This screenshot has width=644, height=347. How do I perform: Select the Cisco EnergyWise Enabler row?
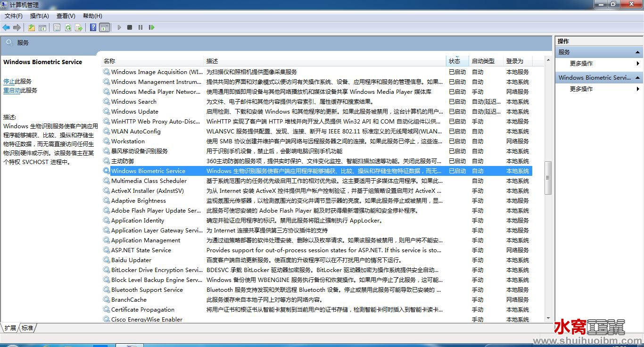click(x=317, y=319)
